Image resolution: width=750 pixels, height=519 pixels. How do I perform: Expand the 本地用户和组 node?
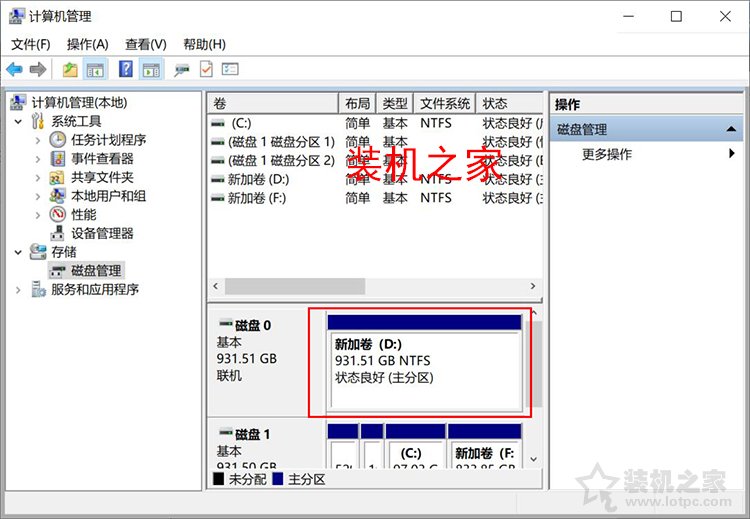tap(37, 196)
